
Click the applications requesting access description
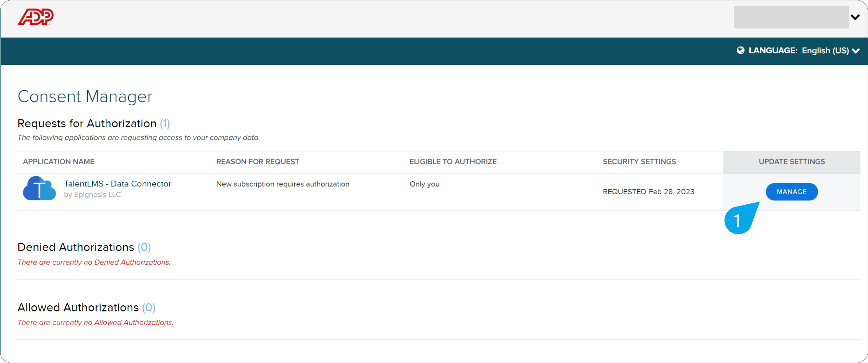pyautogui.click(x=139, y=138)
